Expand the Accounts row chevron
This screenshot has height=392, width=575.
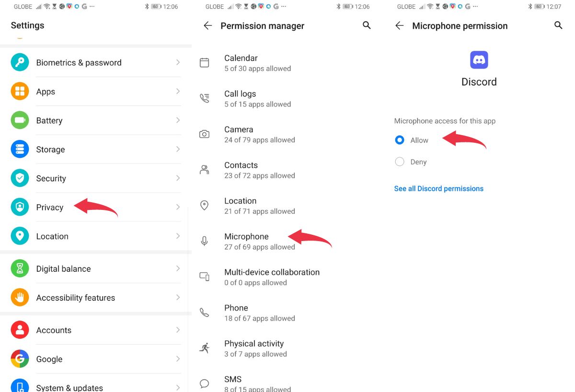point(178,330)
